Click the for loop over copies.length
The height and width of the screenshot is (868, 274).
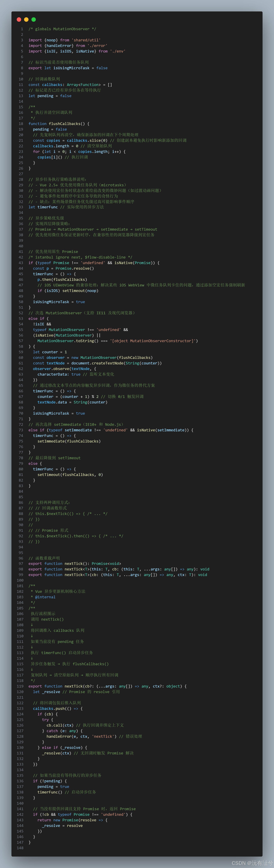pyautogui.click(x=79, y=152)
